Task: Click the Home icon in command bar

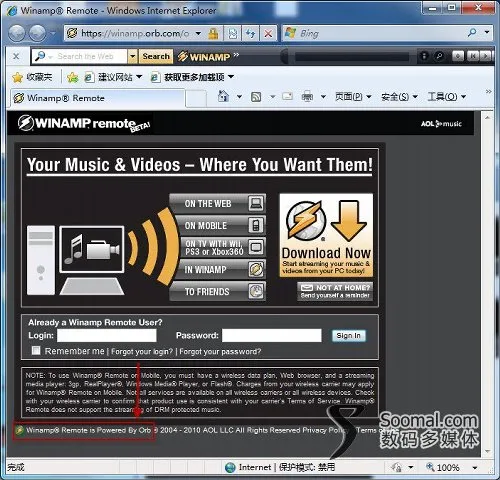Action: coord(223,97)
